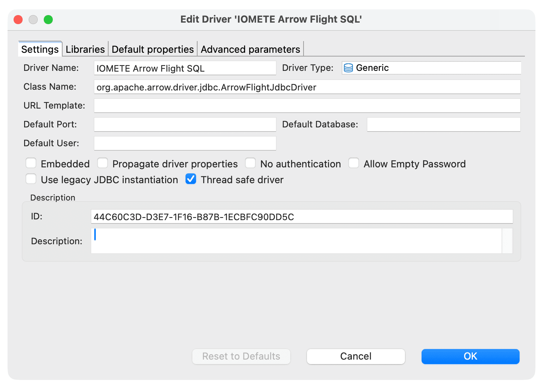Image resolution: width=546 pixels, height=392 pixels.
Task: Open the Advanced parameters tab
Action: (x=250, y=49)
